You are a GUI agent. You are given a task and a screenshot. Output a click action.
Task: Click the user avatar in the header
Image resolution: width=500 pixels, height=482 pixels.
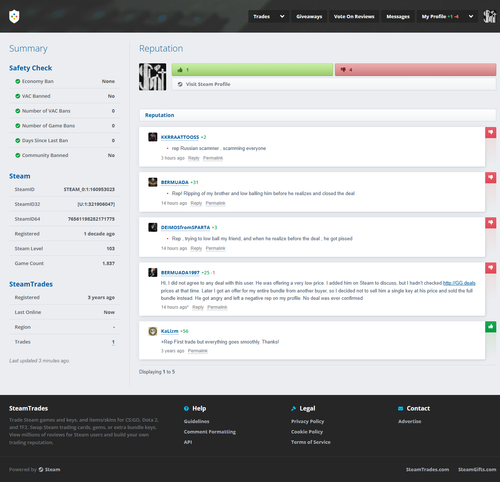(x=489, y=16)
